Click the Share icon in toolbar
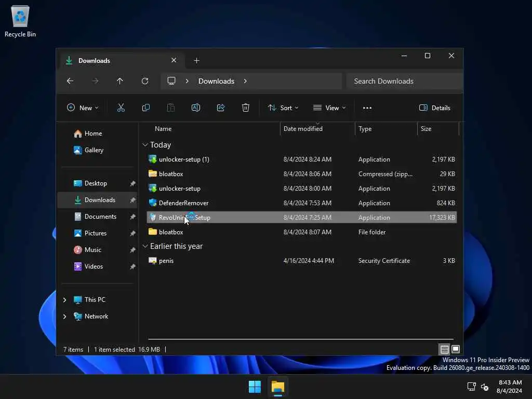 [220, 108]
